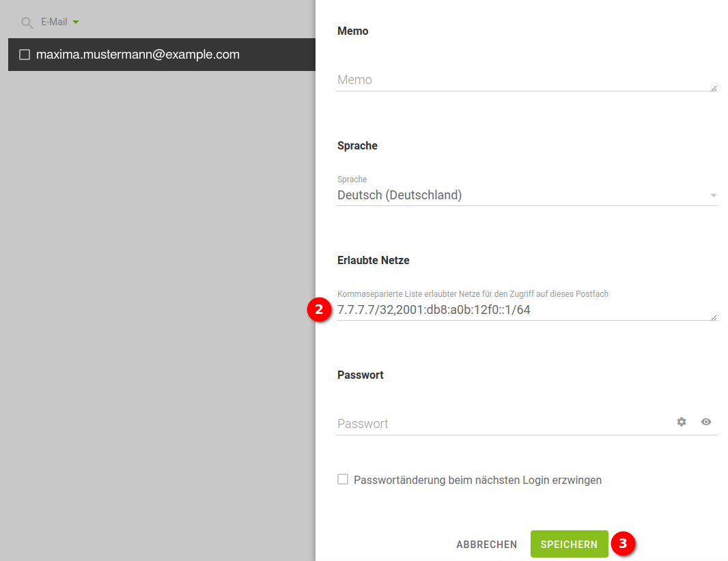Image resolution: width=728 pixels, height=561 pixels.
Task: Click the search magnifier icon
Action: tap(27, 23)
